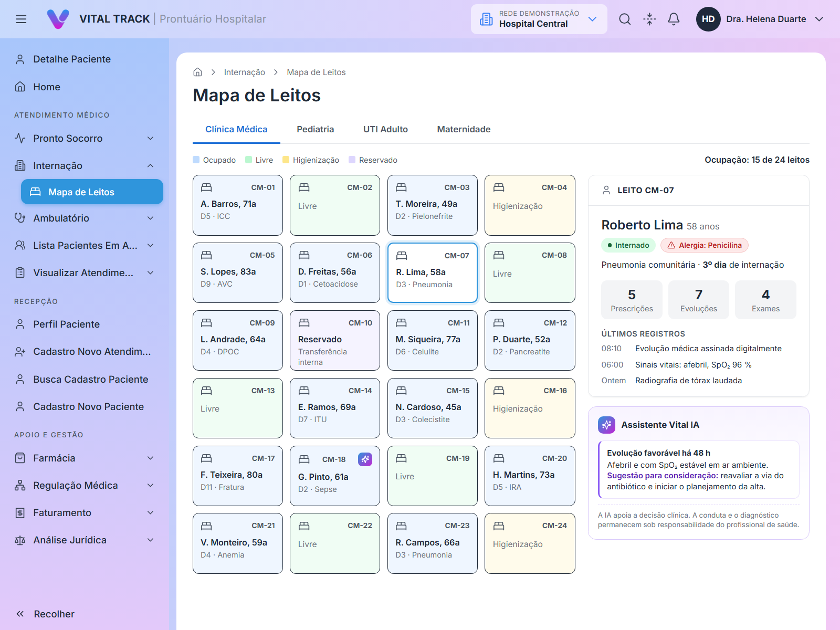
Task: Open the hamburger menu icon
Action: tap(21, 19)
